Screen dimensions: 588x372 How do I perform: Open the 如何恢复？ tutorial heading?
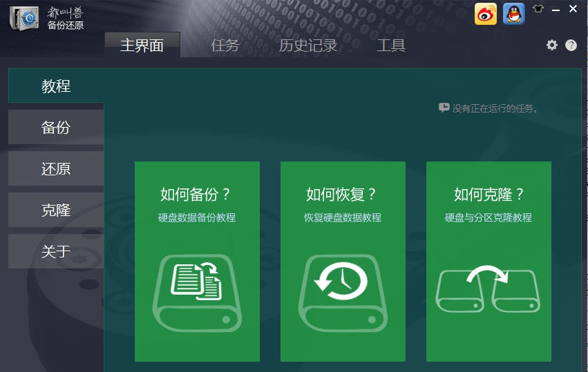341,195
